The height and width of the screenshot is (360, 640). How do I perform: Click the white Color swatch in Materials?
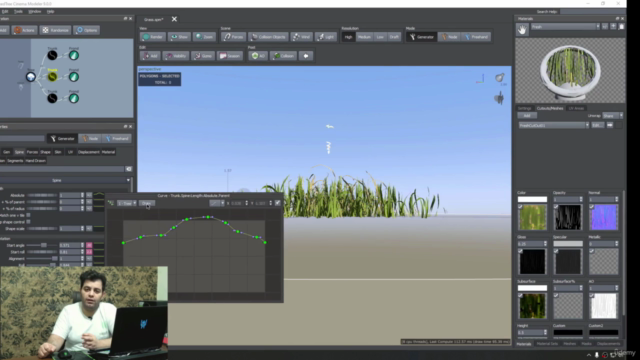pyautogui.click(x=532, y=199)
